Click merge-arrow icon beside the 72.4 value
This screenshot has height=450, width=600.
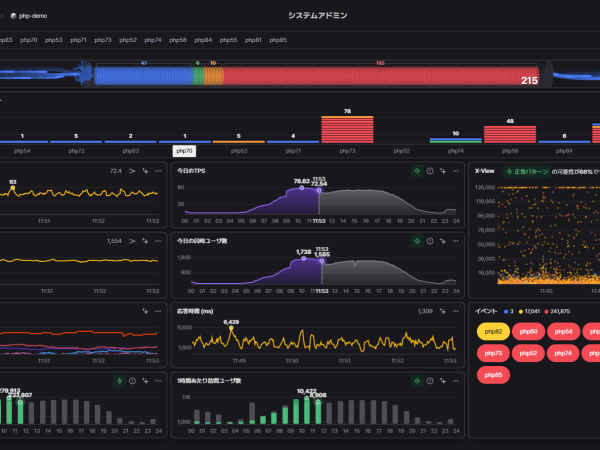pyautogui.click(x=132, y=171)
